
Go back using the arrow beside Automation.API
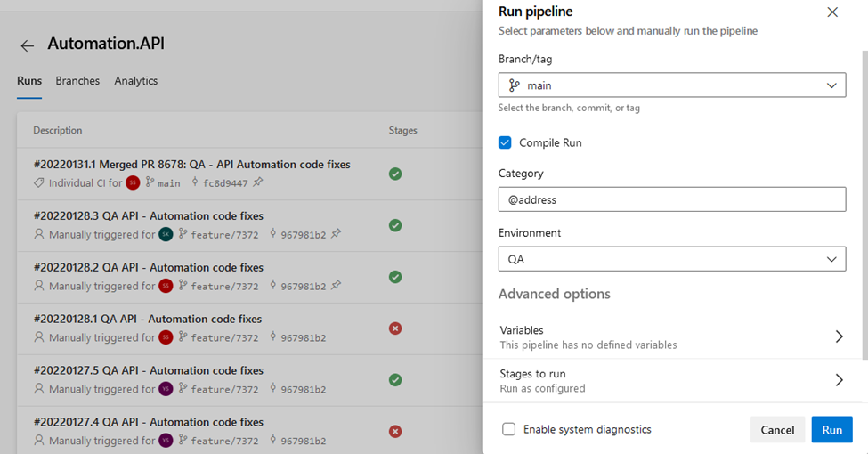point(27,45)
